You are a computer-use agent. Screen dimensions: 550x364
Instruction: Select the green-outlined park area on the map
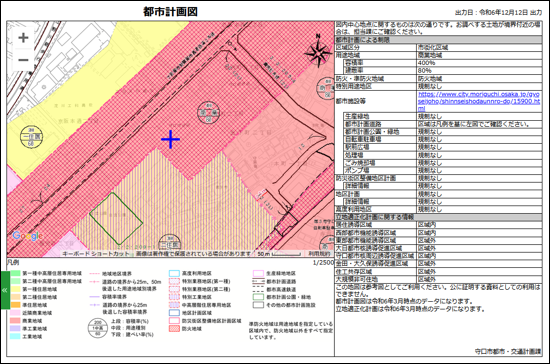click(116, 218)
